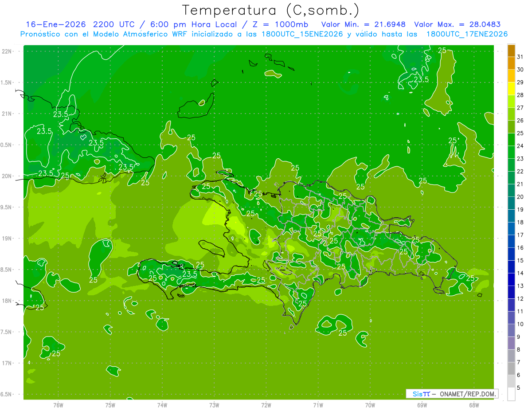Image resolution: width=532 pixels, height=411 pixels.
Task: Click the '22N' latitude axis label
Action: click(x=7, y=51)
